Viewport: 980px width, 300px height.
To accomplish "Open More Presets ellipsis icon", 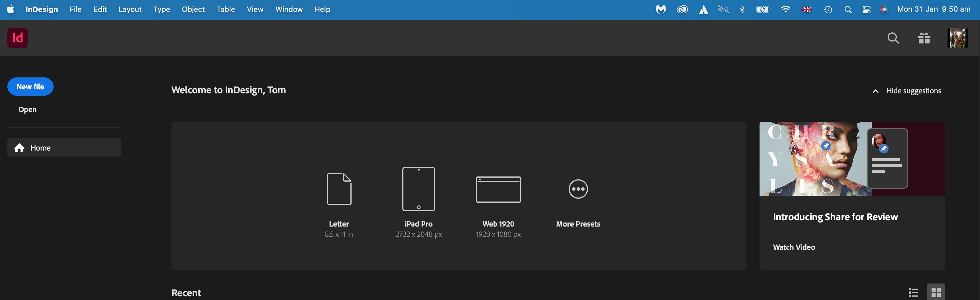I will [x=578, y=189].
